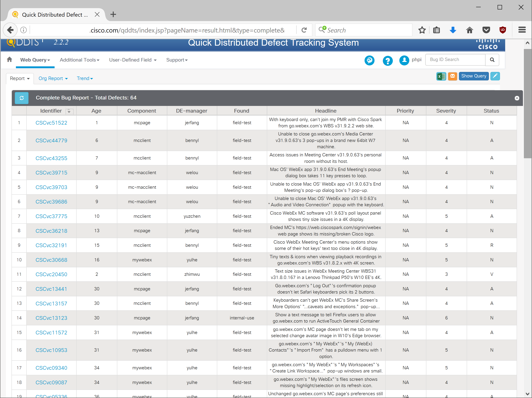Open the Additional Tools dropdown
The image size is (532, 398).
[79, 60]
